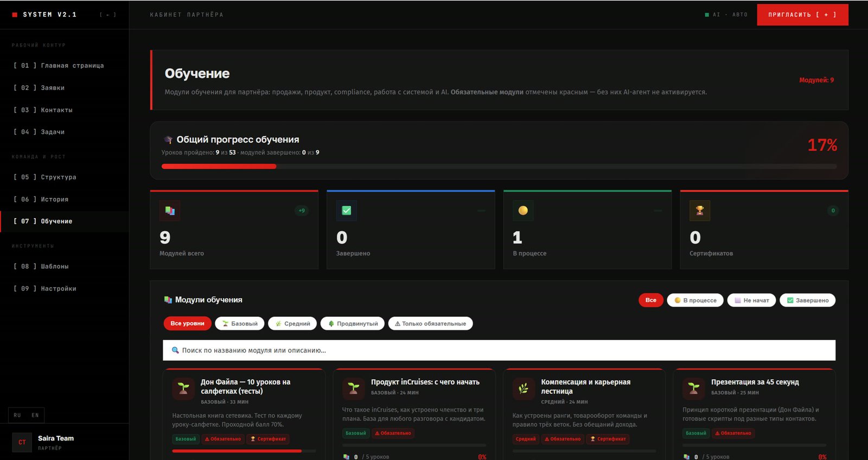Click the CT avatar of Saira Team

click(x=22, y=442)
